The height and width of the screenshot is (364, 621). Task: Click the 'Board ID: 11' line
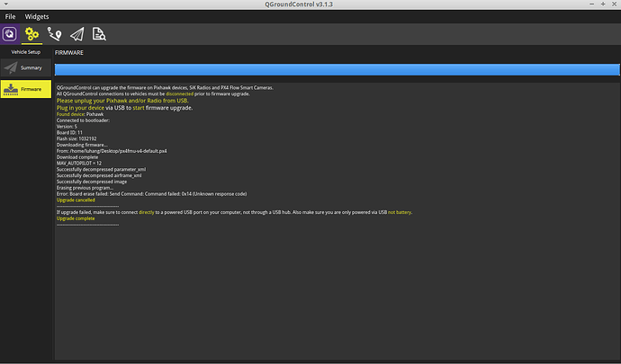pos(69,132)
